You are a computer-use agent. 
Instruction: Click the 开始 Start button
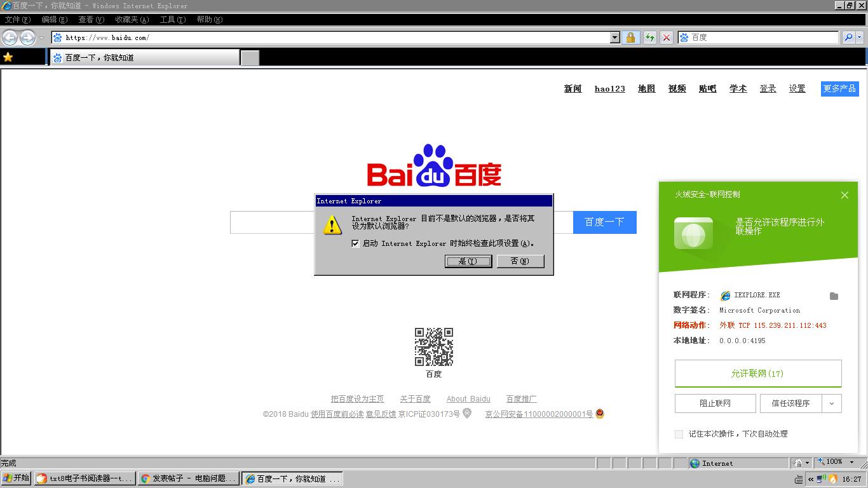pyautogui.click(x=16, y=478)
